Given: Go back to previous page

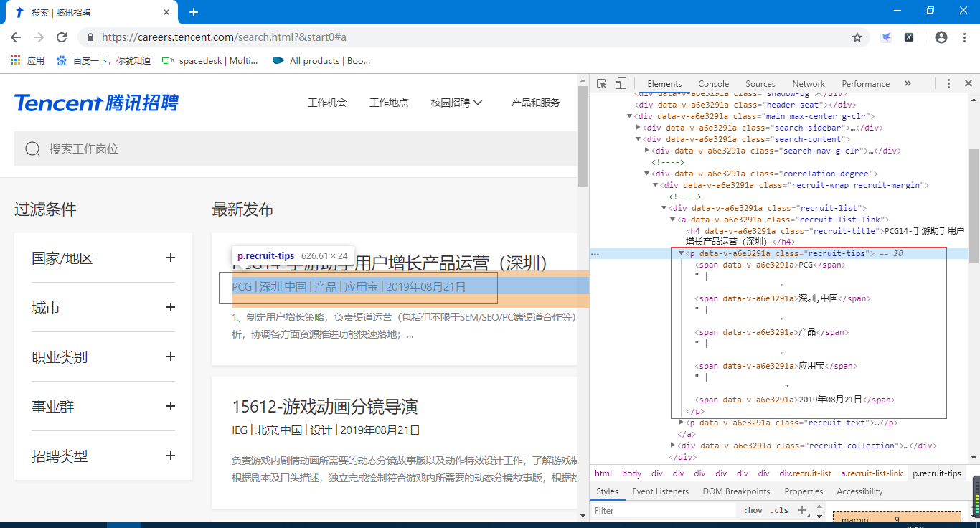Looking at the screenshot, I should 16,37.
